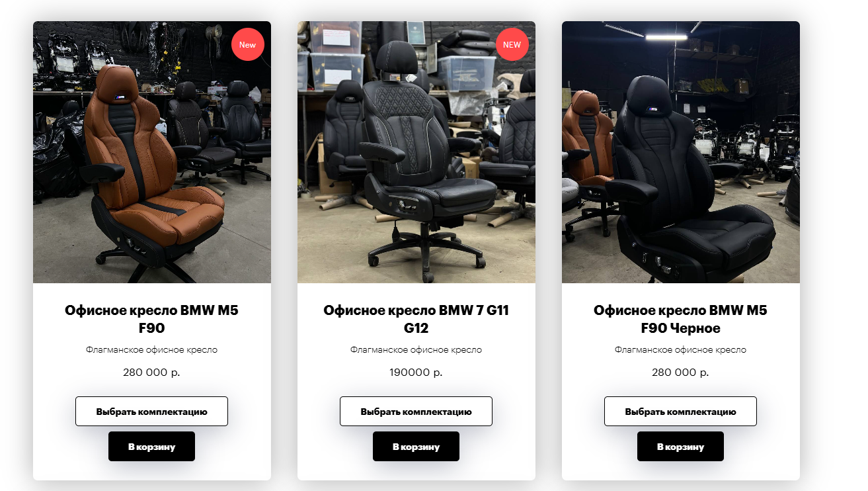This screenshot has width=868, height=491.
Task: Add BMW 7 G11 G12 chair to cart
Action: 416,447
